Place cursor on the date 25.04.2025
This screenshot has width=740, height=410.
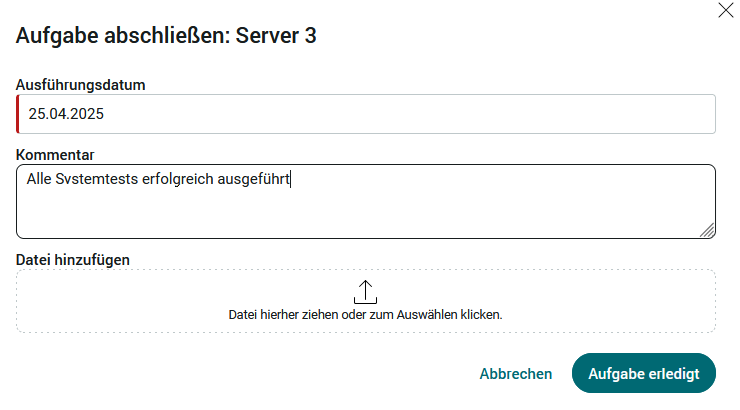(66, 114)
